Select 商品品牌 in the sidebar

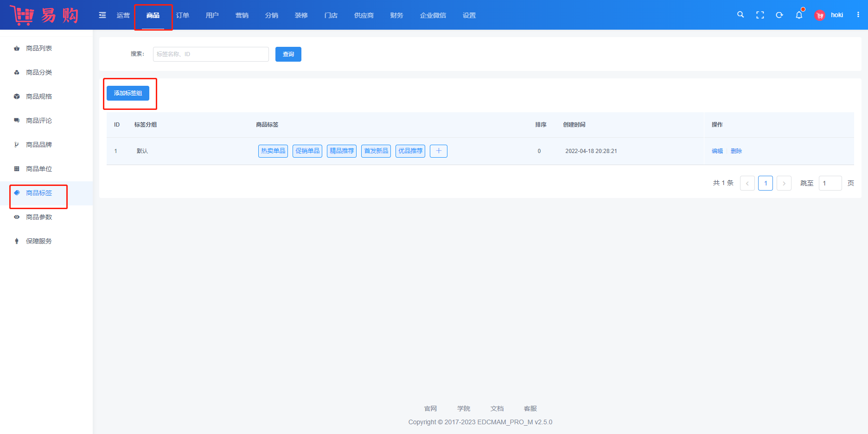pyautogui.click(x=39, y=145)
